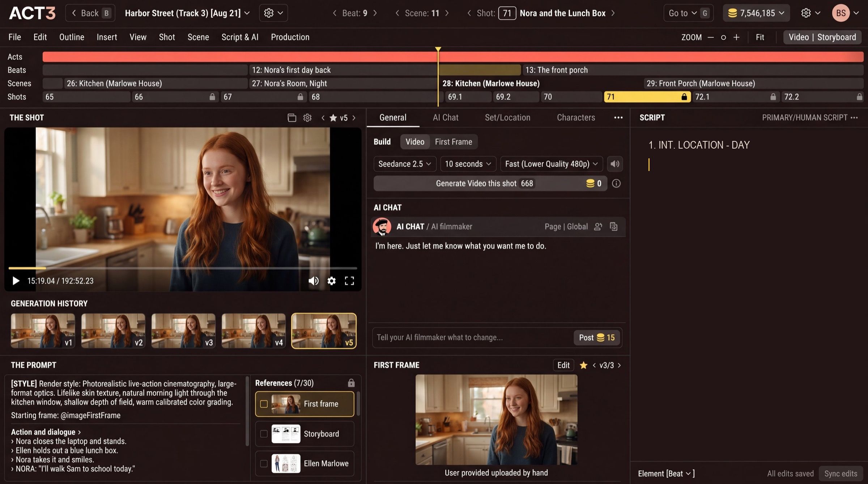Check the First frame reference
Screen dimensions: 868x484
click(x=264, y=404)
